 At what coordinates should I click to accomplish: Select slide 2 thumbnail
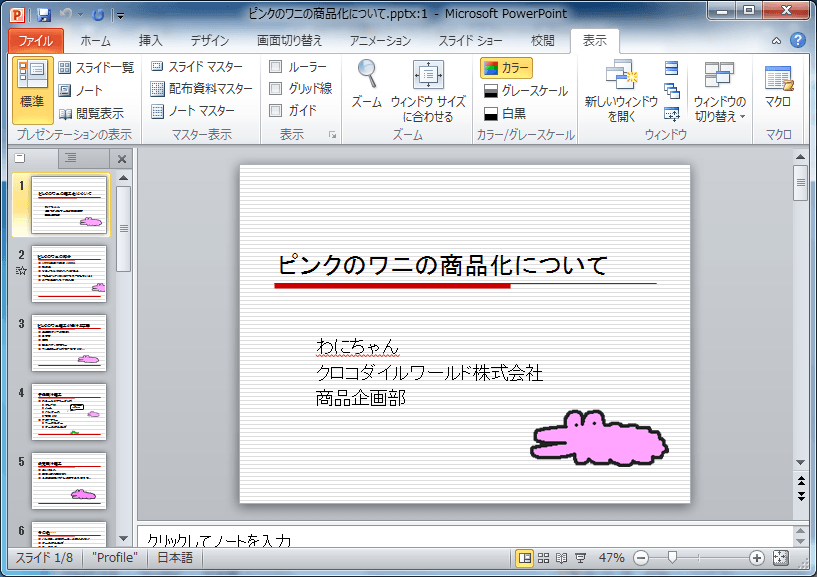69,274
